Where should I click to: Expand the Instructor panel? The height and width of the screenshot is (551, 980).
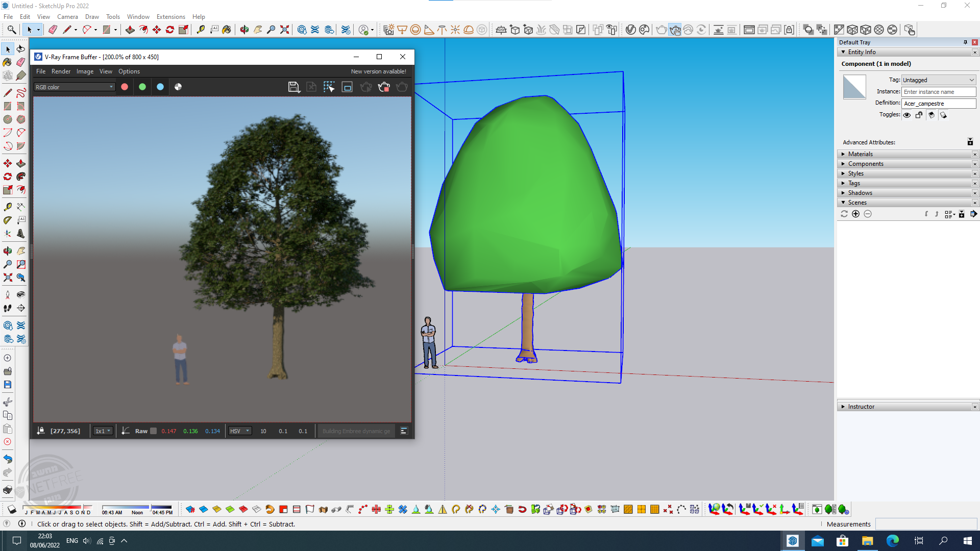pyautogui.click(x=861, y=407)
